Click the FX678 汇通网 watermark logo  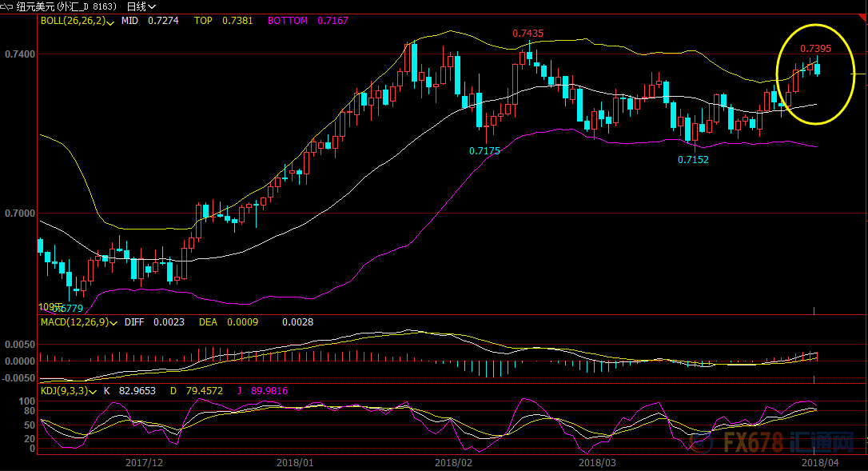coord(788,441)
